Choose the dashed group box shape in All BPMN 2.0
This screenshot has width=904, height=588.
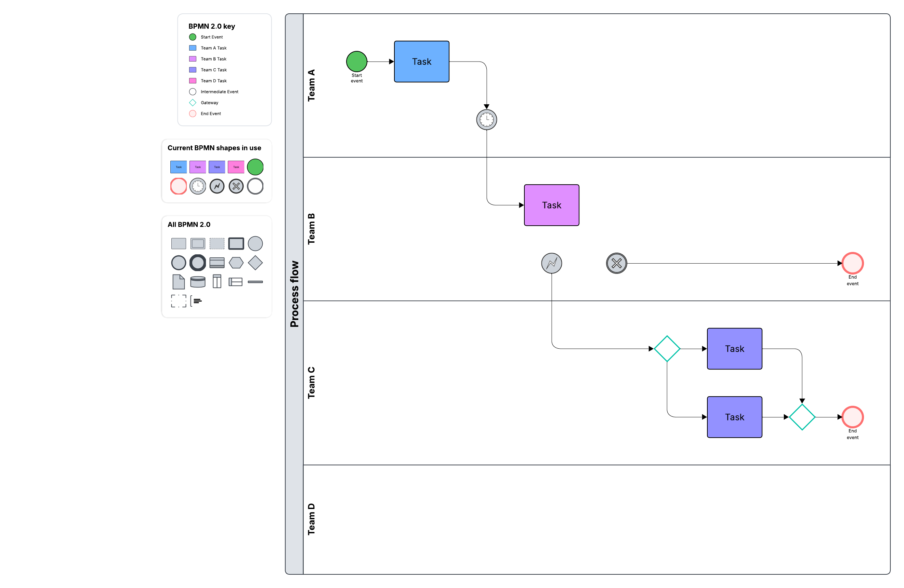(x=179, y=301)
